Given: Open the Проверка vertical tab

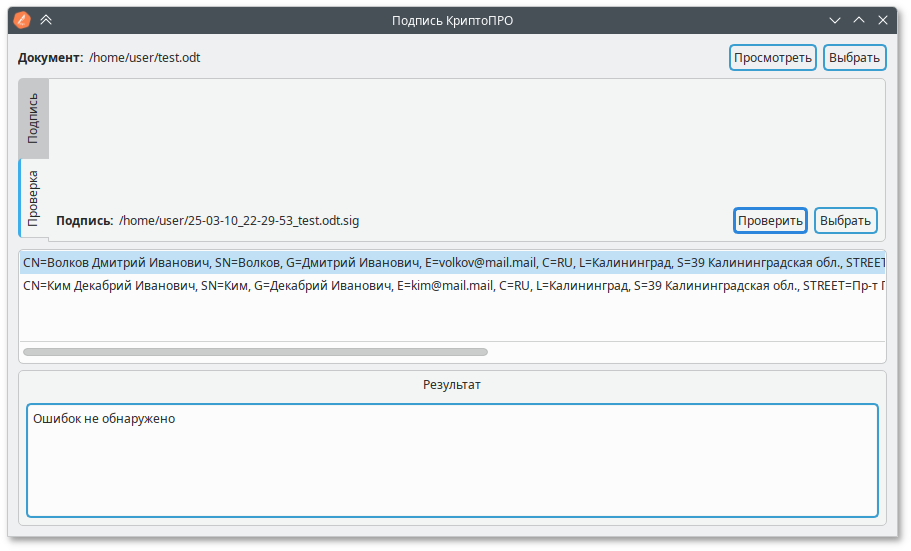Looking at the screenshot, I should coord(33,197).
